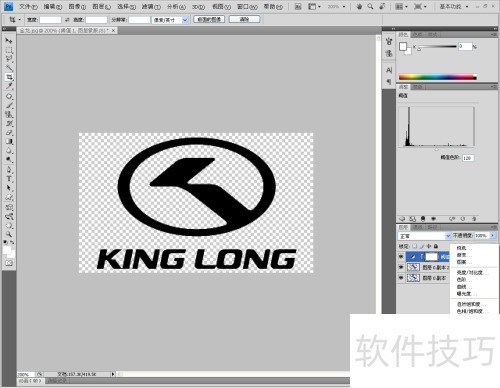This screenshot has height=388, width=500.
Task: Open the crop tool preset picker arrow
Action: (19, 20)
